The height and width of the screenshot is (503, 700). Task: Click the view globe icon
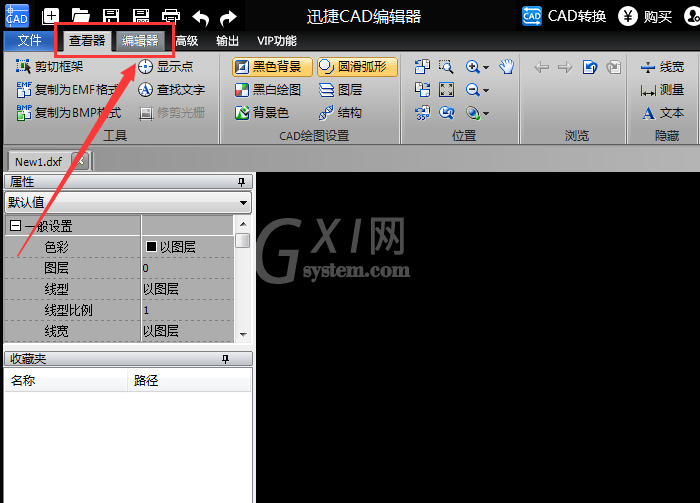[x=473, y=113]
